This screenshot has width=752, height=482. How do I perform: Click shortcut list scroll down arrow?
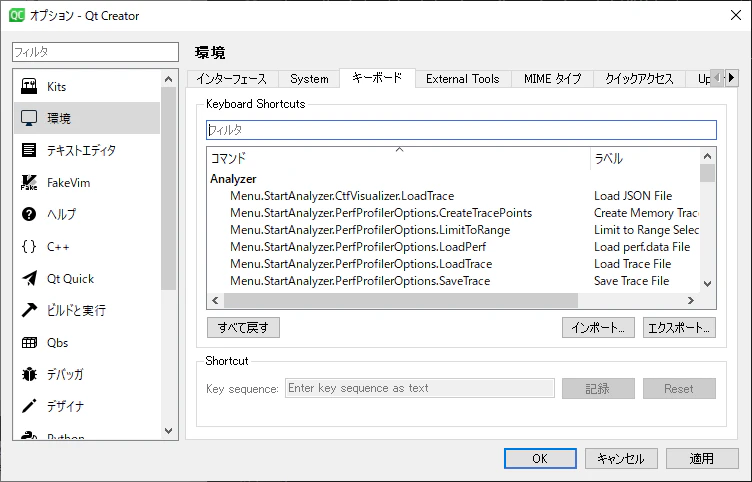click(x=707, y=284)
